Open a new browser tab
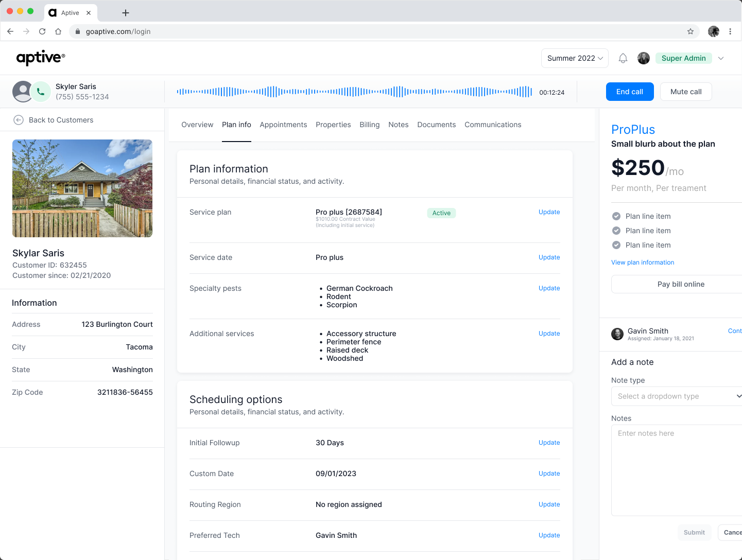 (126, 13)
